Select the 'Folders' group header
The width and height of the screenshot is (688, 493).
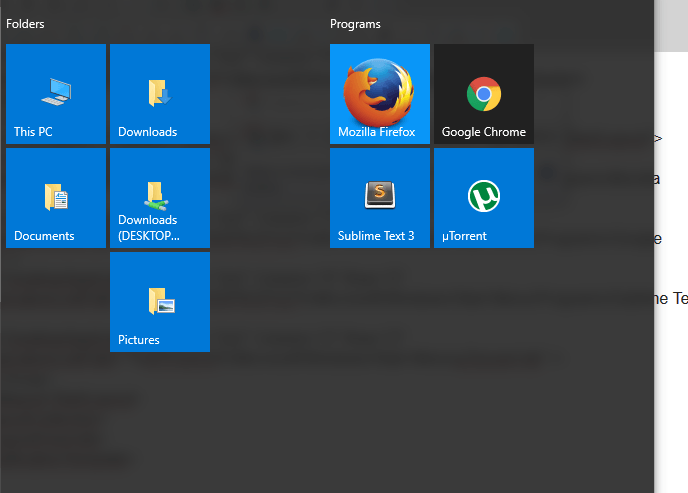[25, 24]
